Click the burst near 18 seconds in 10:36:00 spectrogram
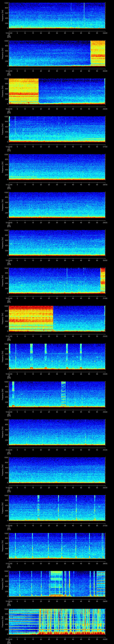The image size is (114, 644). coord(38,507)
